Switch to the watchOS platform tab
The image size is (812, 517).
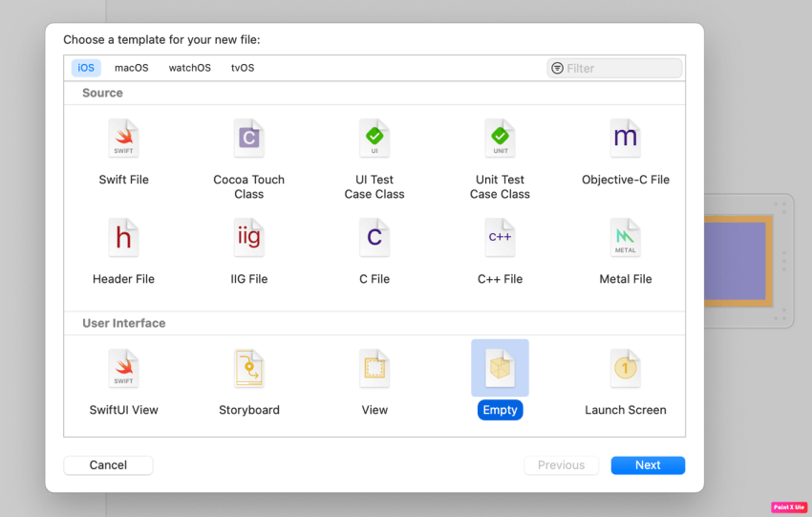tap(189, 68)
